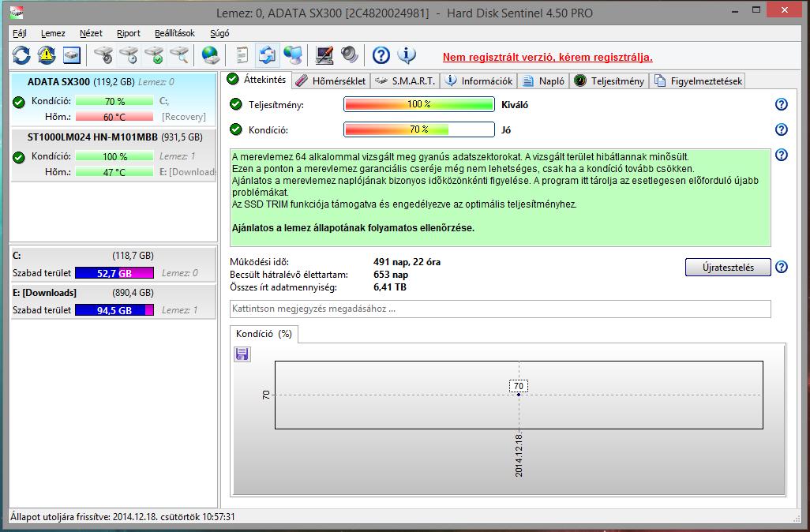Open the Súgó menu

(x=219, y=33)
